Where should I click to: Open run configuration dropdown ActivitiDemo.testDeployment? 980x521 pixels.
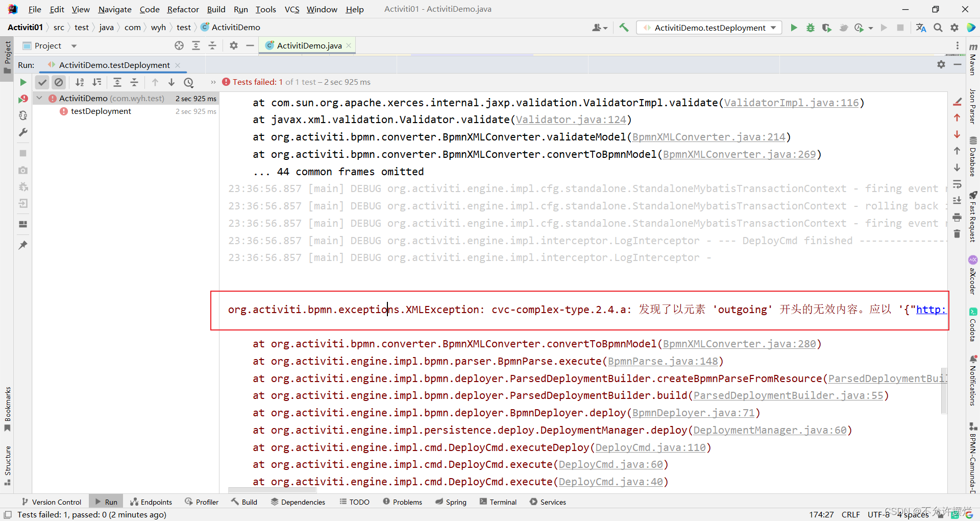(709, 28)
